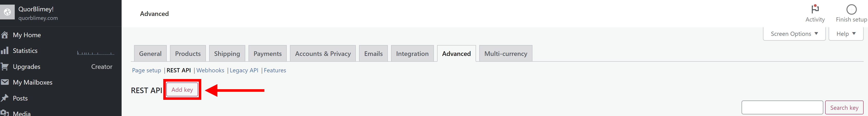Click the Add key button
The image size is (868, 116).
[x=182, y=90]
